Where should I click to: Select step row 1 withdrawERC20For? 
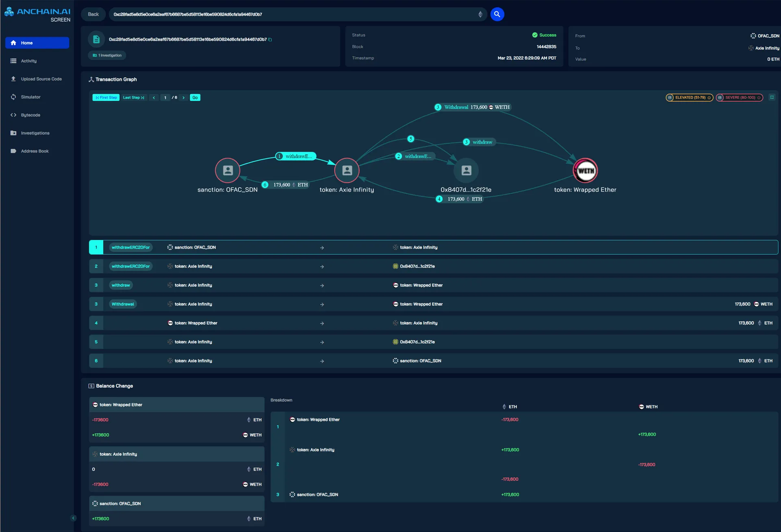click(x=434, y=247)
